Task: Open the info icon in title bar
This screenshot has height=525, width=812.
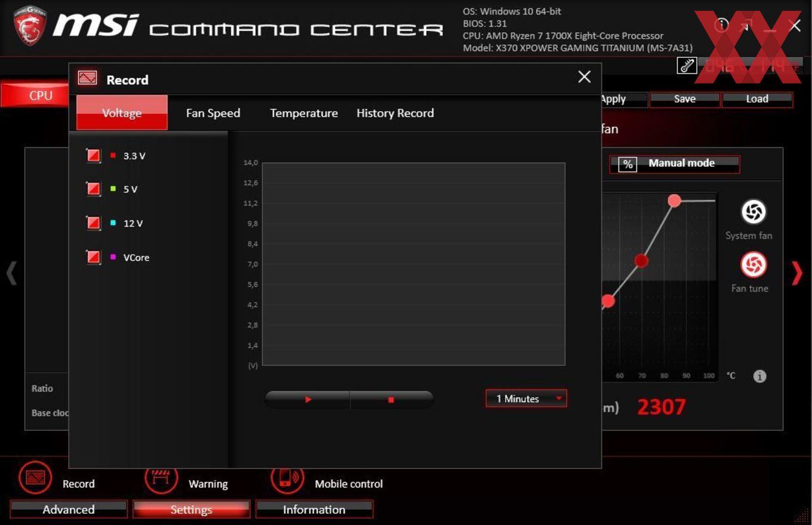Action: click(721, 25)
